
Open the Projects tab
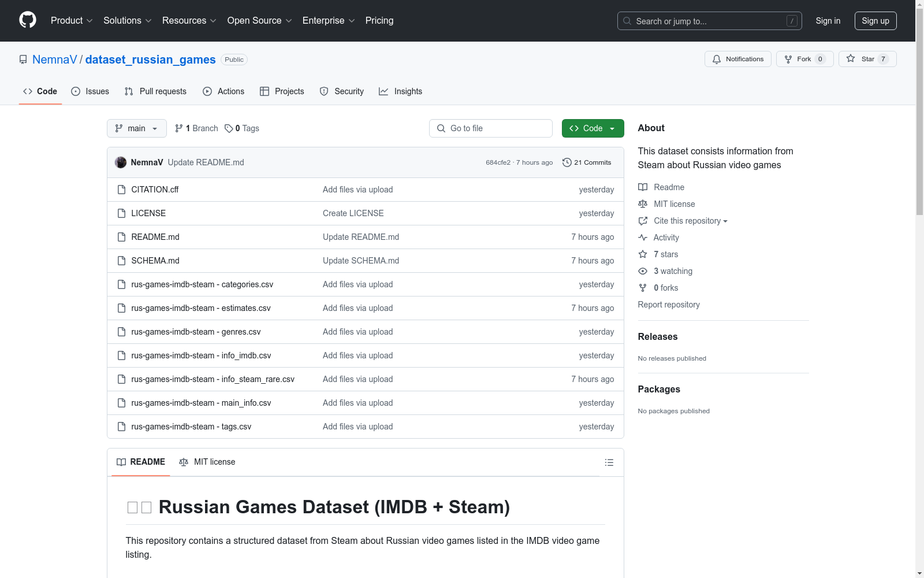(282, 91)
